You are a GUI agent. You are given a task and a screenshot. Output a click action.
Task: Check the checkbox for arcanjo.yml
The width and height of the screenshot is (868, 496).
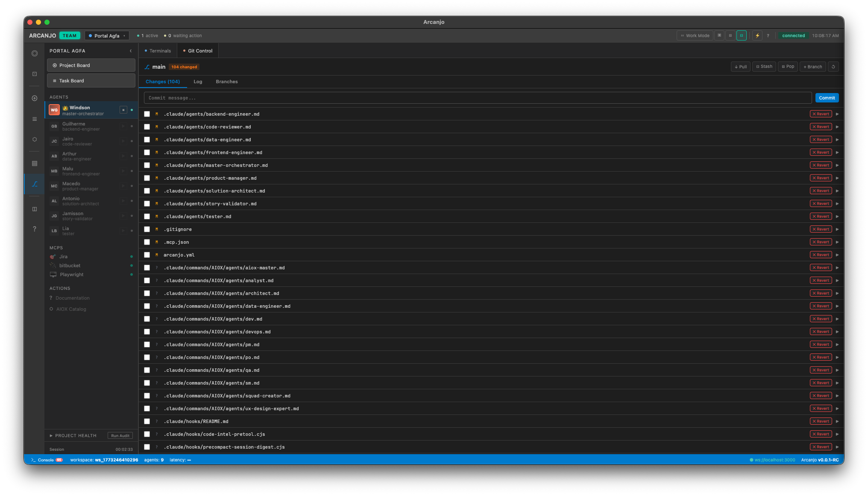pyautogui.click(x=147, y=255)
